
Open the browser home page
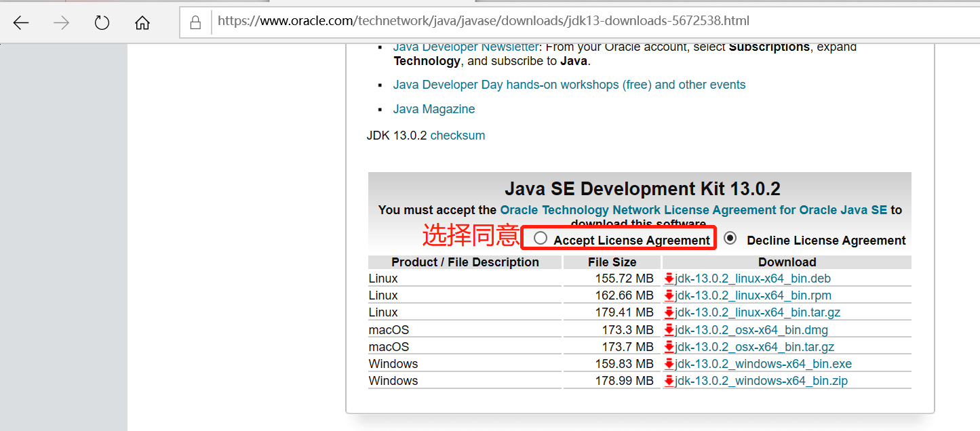click(142, 23)
